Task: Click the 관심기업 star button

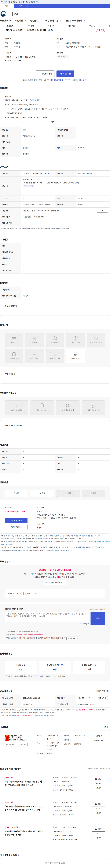Action: pos(10,745)
